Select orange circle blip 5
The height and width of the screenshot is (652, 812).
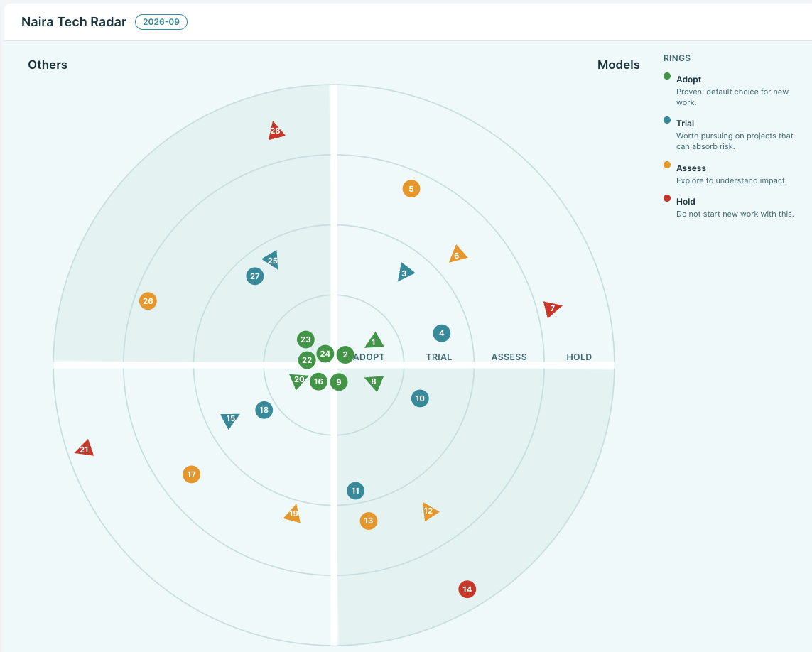(411, 188)
